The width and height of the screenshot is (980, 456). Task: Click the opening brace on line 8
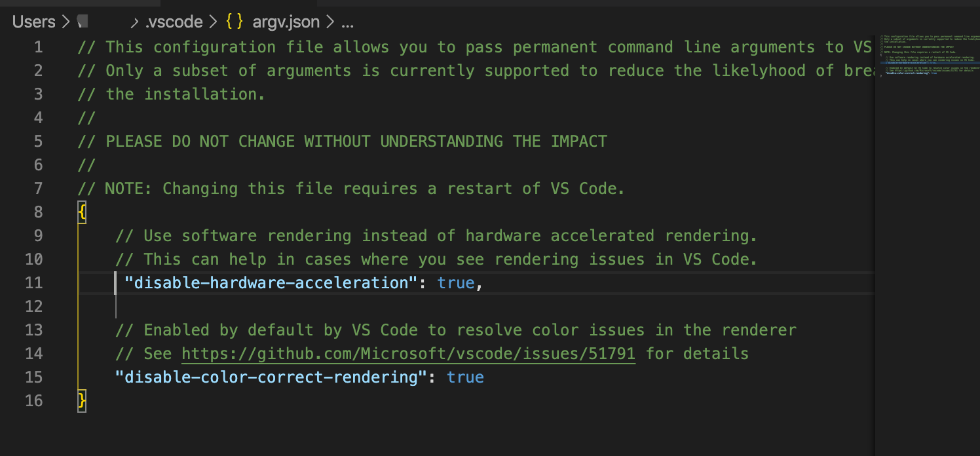pyautogui.click(x=81, y=212)
